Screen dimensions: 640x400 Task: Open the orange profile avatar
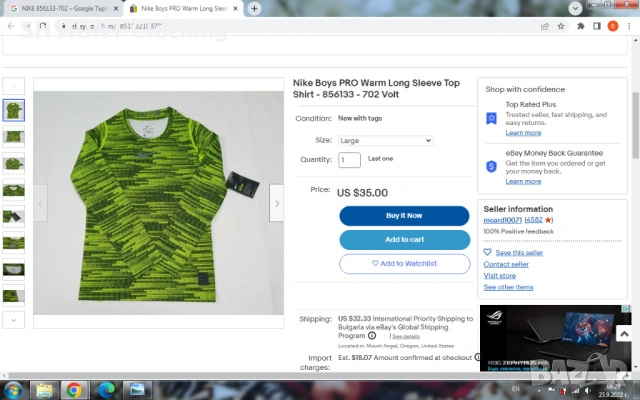click(613, 26)
